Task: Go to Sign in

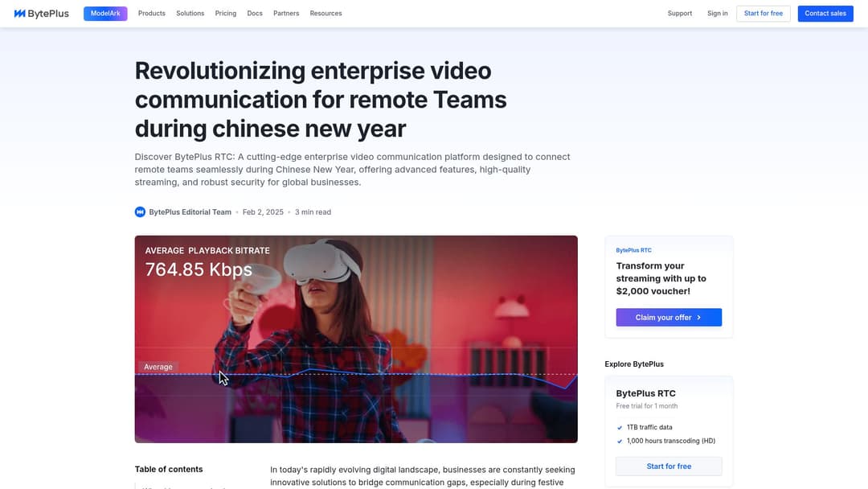Action: [718, 14]
